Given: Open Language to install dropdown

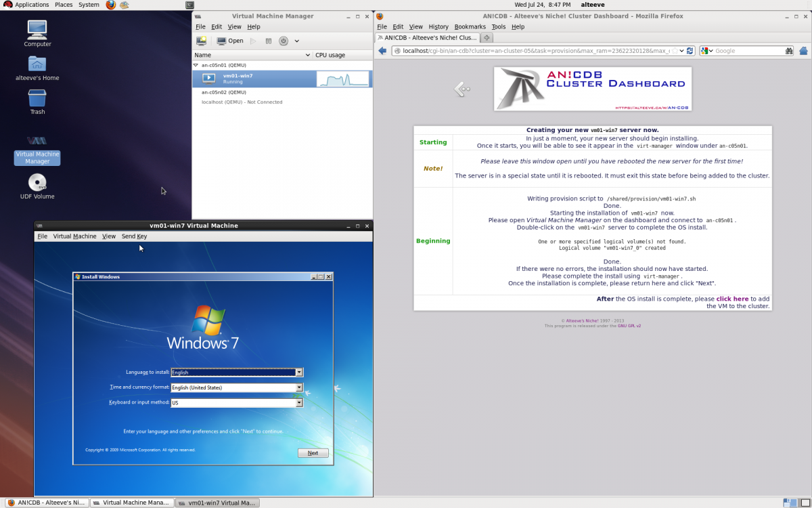Looking at the screenshot, I should pyautogui.click(x=299, y=373).
